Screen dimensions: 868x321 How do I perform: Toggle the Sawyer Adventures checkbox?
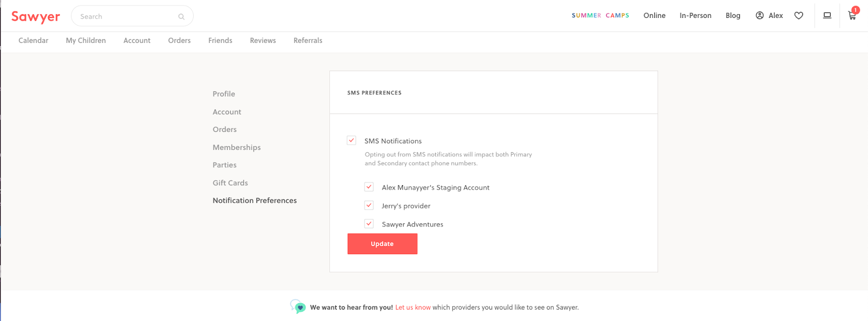point(369,224)
